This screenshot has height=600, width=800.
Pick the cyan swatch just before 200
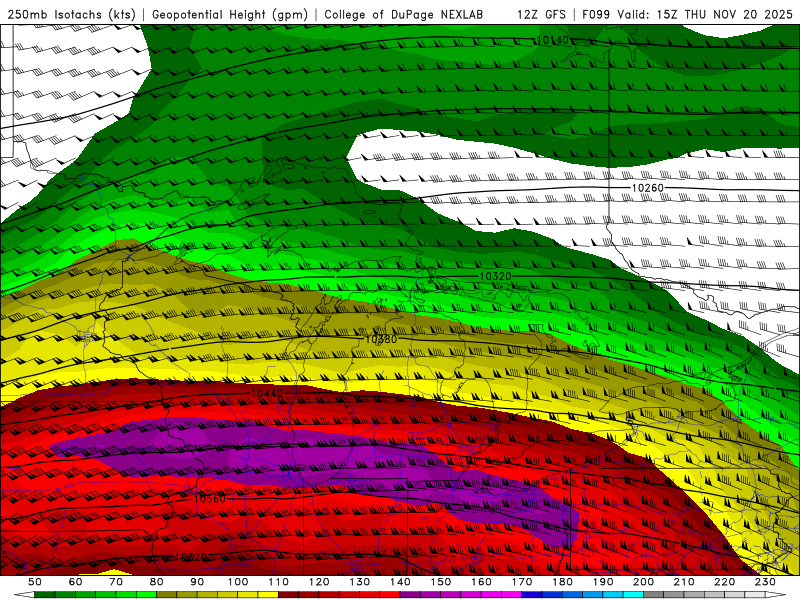(633, 595)
